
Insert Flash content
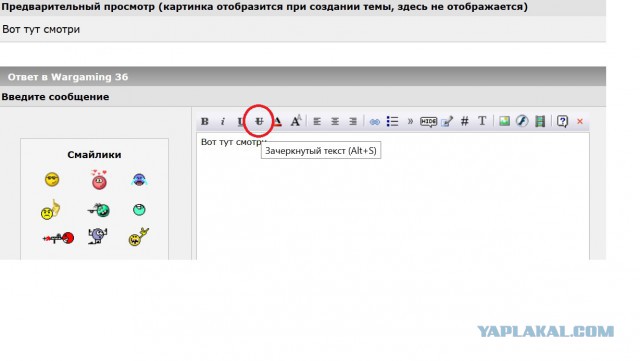(x=522, y=121)
